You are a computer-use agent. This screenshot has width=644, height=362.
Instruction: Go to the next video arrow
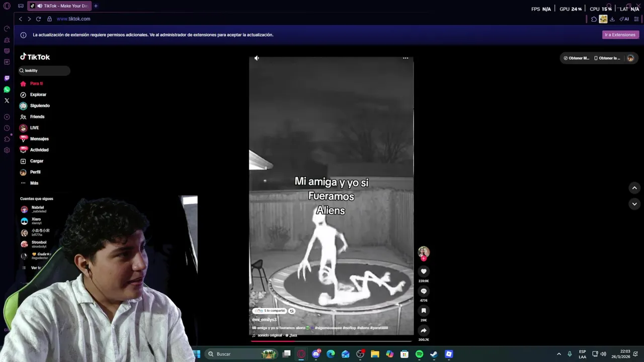(x=634, y=204)
